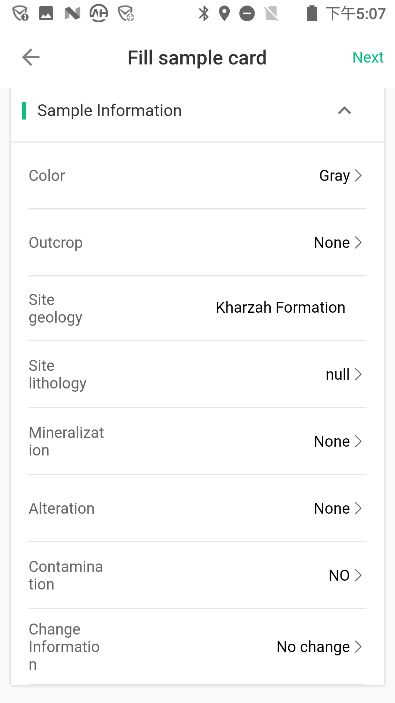The height and width of the screenshot is (703, 395).
Task: Tap the Bluetooth status icon
Action: pyautogui.click(x=204, y=13)
